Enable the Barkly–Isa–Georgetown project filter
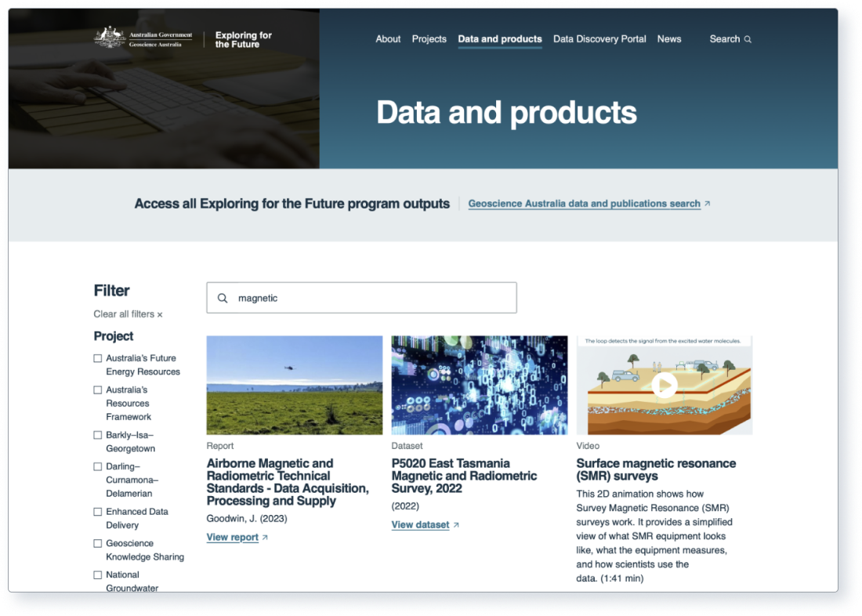862x616 pixels. (97, 434)
